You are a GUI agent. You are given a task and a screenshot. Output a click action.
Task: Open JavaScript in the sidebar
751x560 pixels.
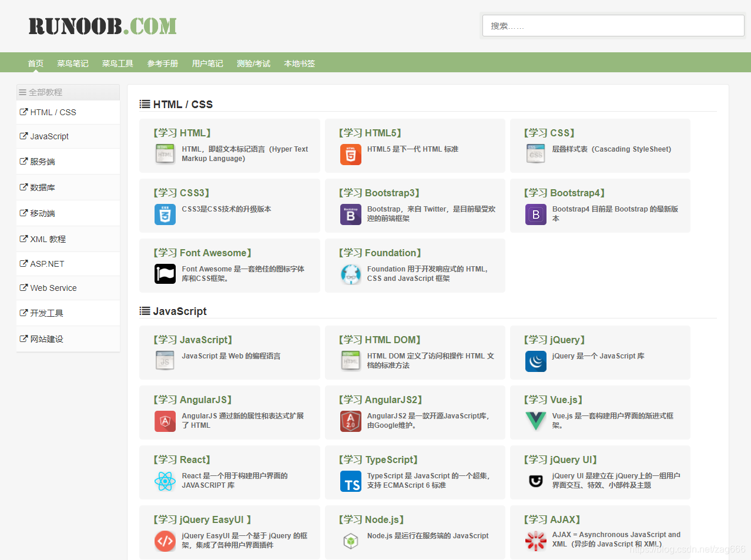click(x=68, y=136)
